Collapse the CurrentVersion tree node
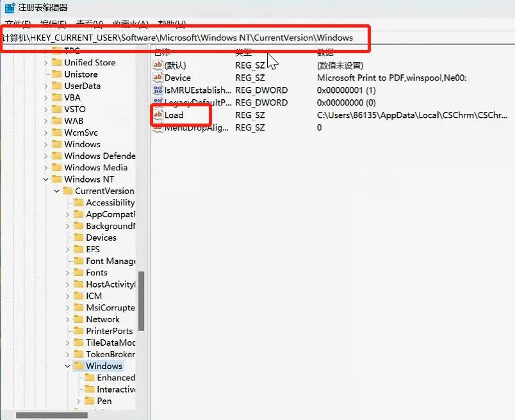The image size is (515, 420). pos(57,191)
